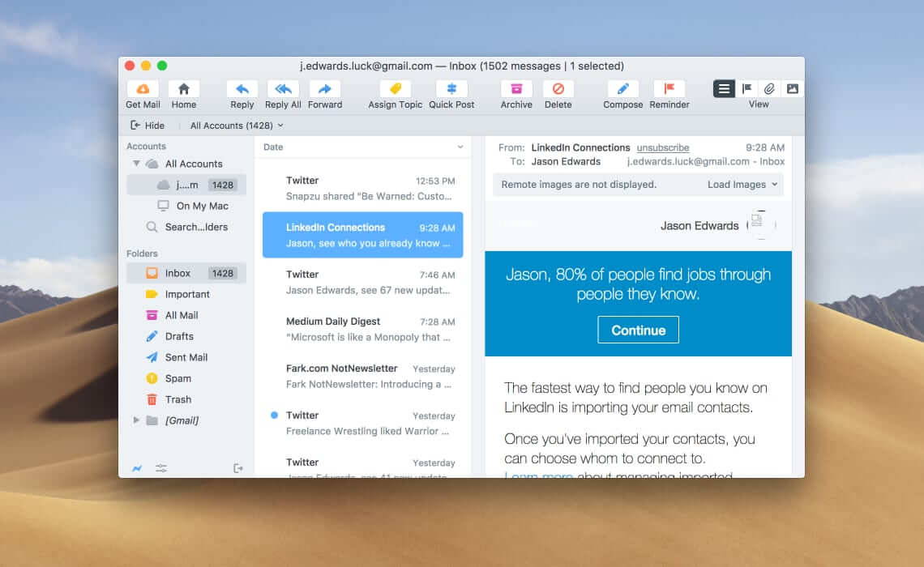Screen dimensions: 924x567
Task: Compose a new message
Action: (622, 89)
